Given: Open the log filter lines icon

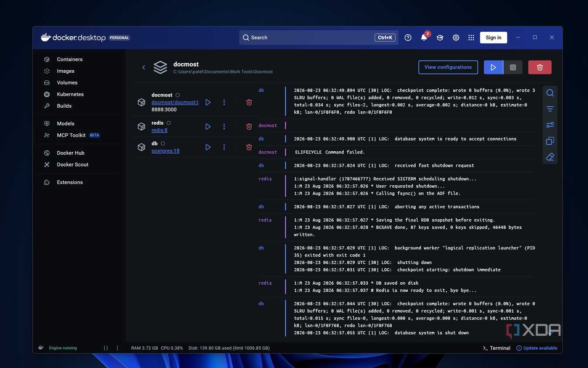Looking at the screenshot, I should click(550, 109).
